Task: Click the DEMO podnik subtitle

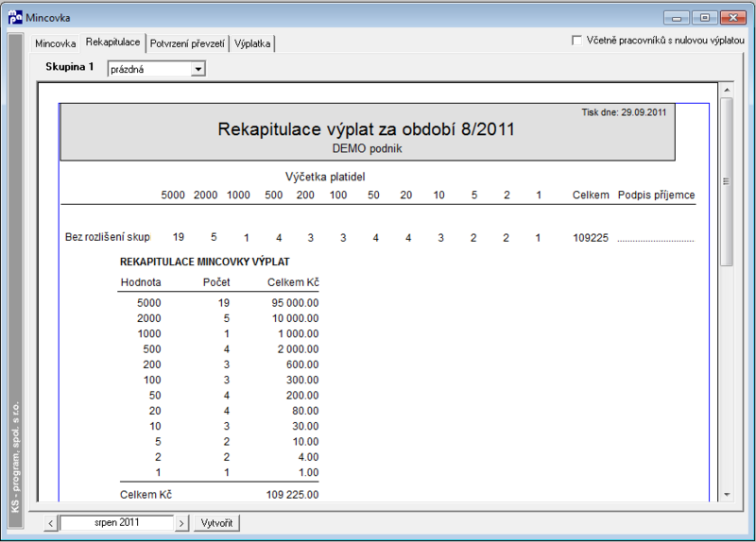Action: (367, 149)
